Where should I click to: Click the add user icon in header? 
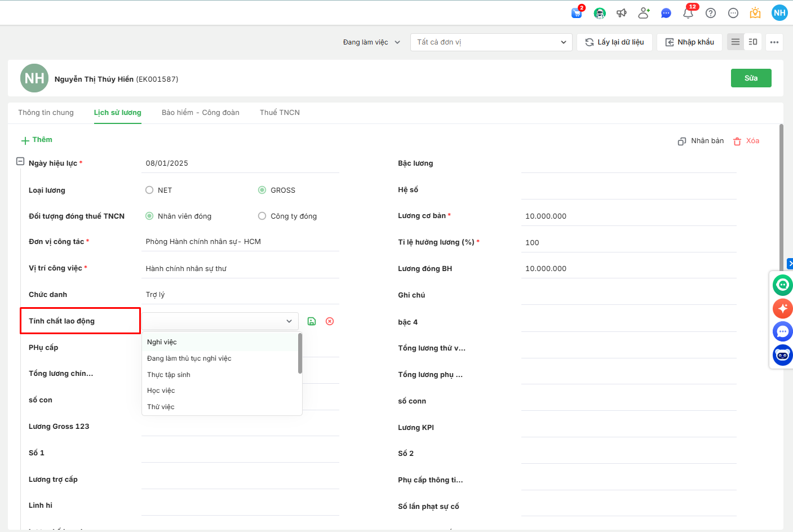644,13
